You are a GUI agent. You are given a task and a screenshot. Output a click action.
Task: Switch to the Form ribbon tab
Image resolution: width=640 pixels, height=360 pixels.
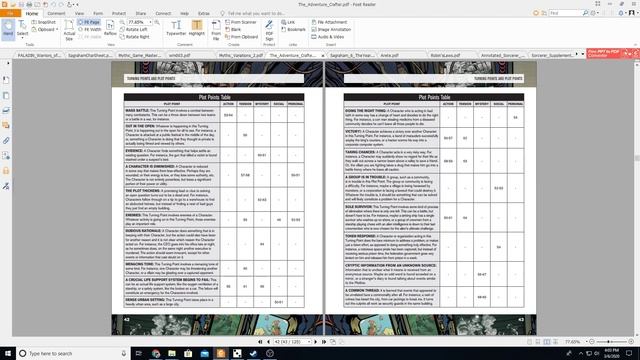pyautogui.click(x=98, y=13)
